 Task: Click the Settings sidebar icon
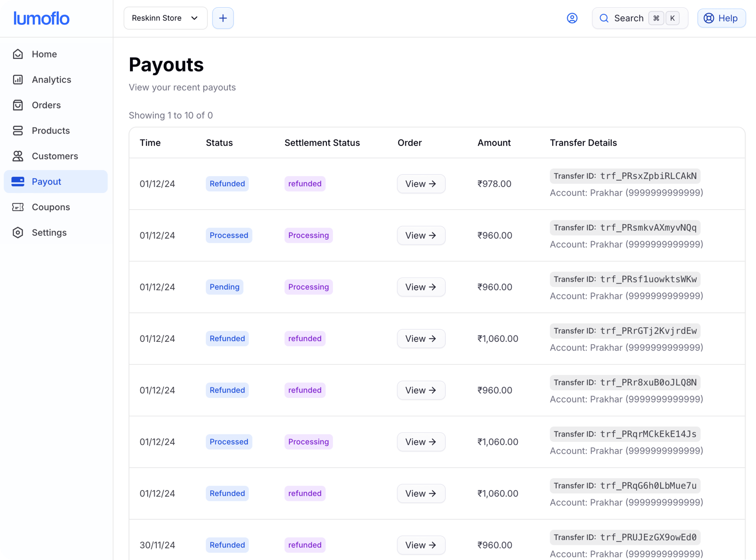click(18, 232)
